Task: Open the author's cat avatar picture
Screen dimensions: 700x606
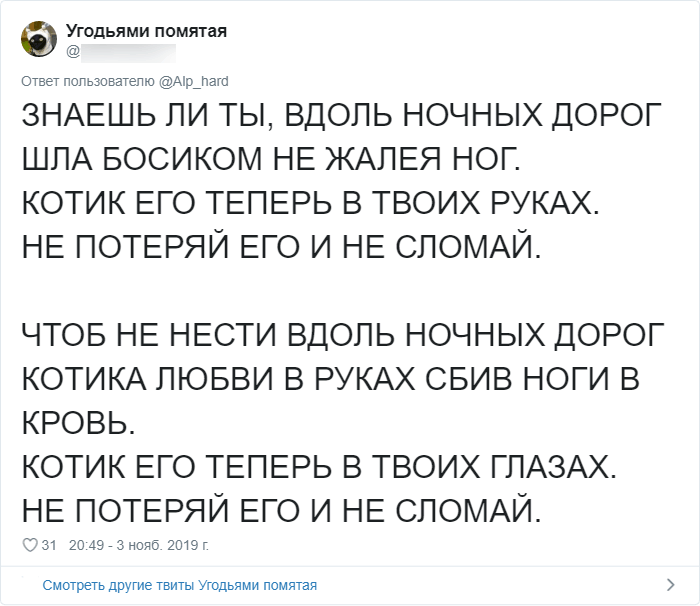Action: pos(39,39)
